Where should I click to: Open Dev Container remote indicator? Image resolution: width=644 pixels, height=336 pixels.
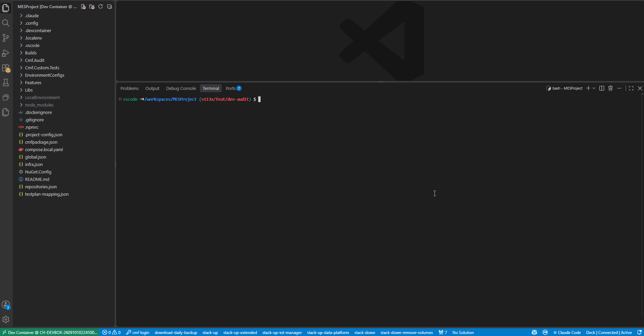coord(50,332)
